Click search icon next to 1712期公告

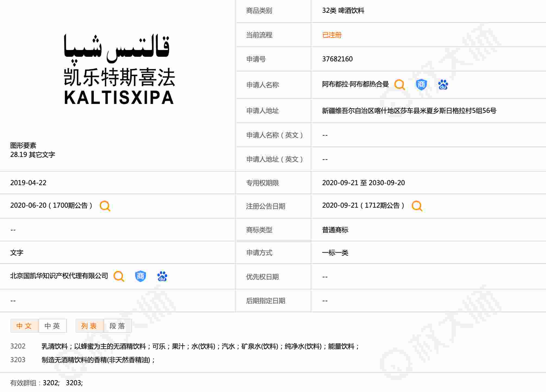click(x=417, y=206)
